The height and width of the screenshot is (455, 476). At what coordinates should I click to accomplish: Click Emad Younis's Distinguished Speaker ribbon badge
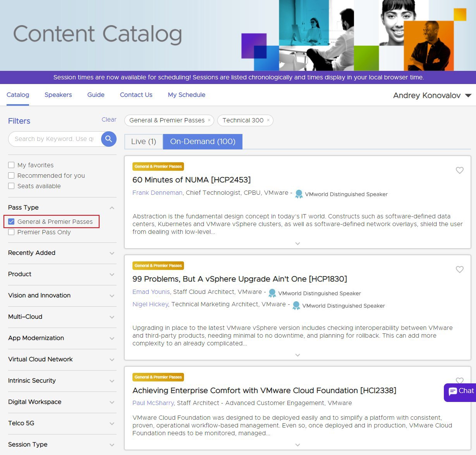click(272, 293)
